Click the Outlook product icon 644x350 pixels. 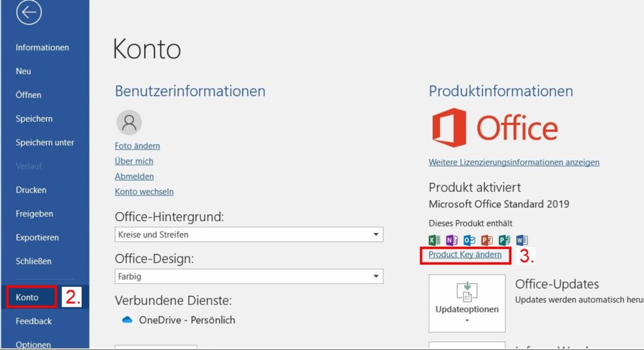tap(469, 240)
